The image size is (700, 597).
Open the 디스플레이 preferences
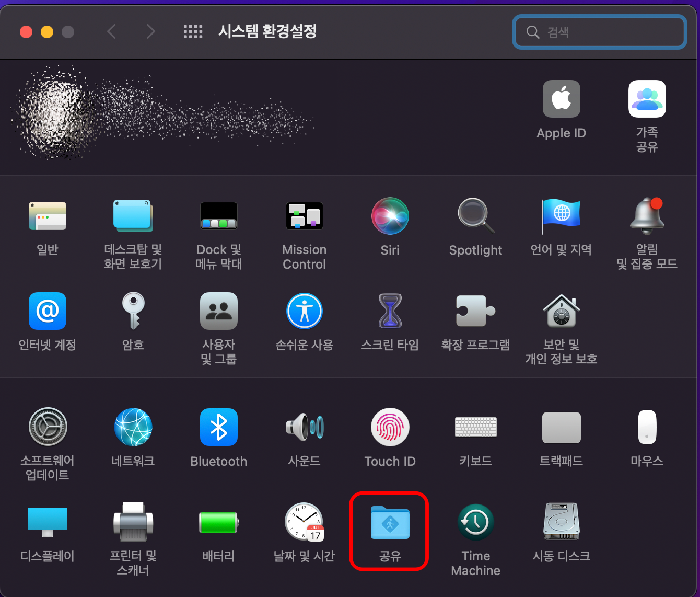click(48, 522)
